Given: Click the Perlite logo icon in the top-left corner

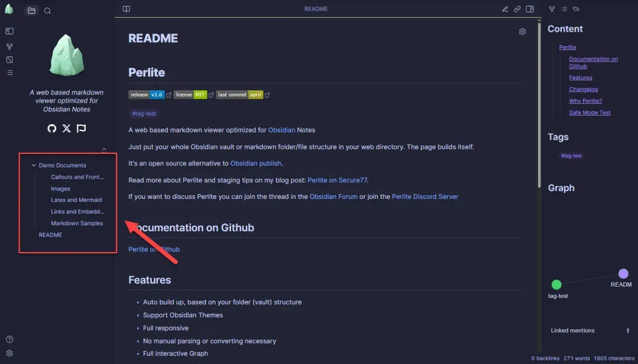Looking at the screenshot, I should coord(9,8).
